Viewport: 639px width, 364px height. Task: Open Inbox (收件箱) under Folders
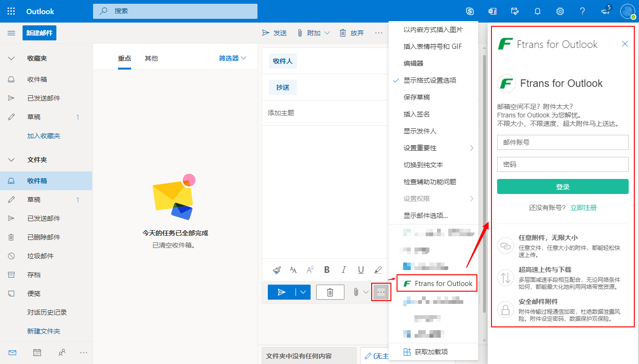point(46,181)
